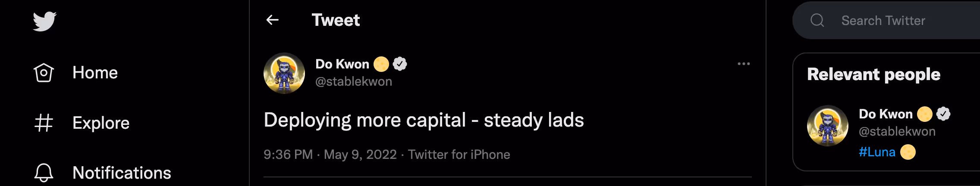This screenshot has width=980, height=186.
Task: Click the #Luna hashtag link
Action: [x=877, y=152]
